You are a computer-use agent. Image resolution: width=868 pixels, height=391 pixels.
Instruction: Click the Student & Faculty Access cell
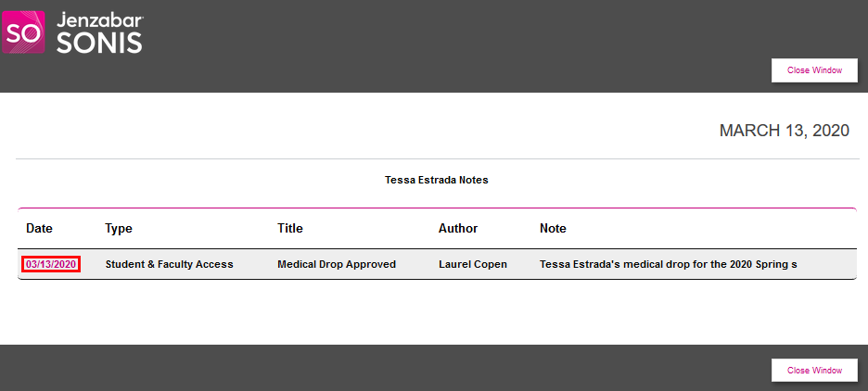click(169, 264)
